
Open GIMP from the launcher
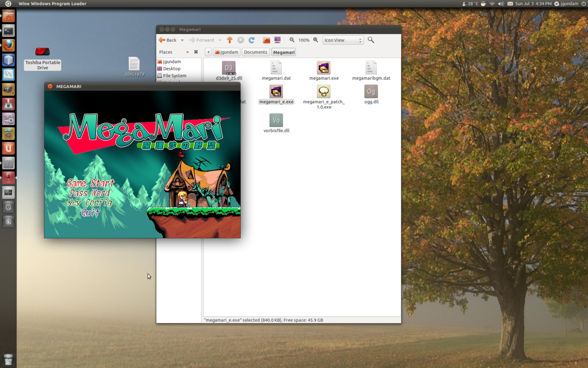coord(8,89)
